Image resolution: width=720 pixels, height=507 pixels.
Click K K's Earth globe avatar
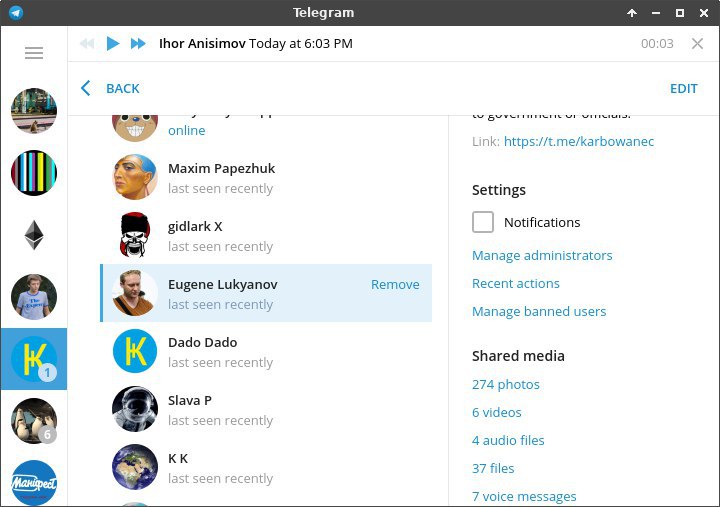coord(135,467)
